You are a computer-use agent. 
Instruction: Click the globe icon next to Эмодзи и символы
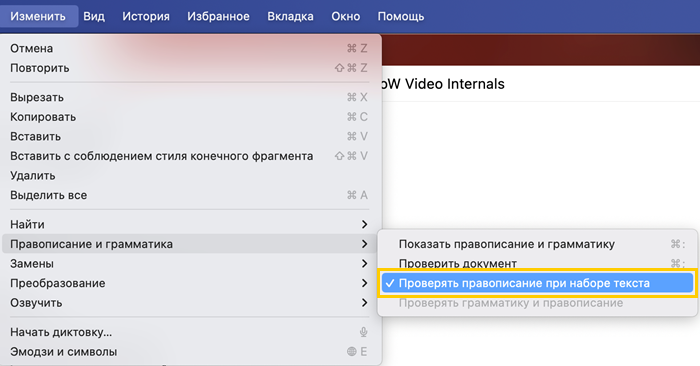[352, 352]
